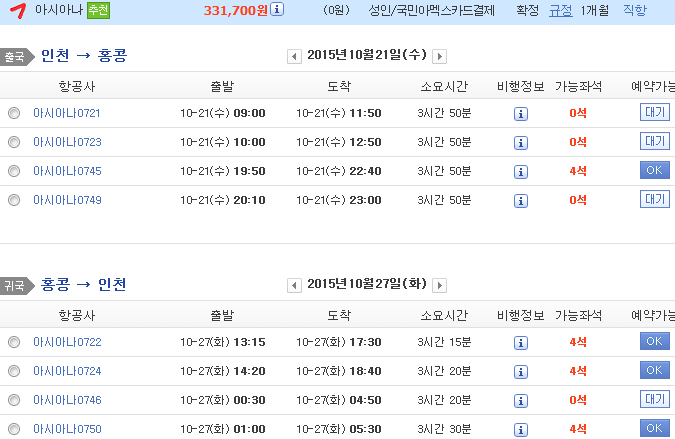Screen dimensions: 675x439
Task: Go to next day after 2015년10월27일
Action: point(439,285)
